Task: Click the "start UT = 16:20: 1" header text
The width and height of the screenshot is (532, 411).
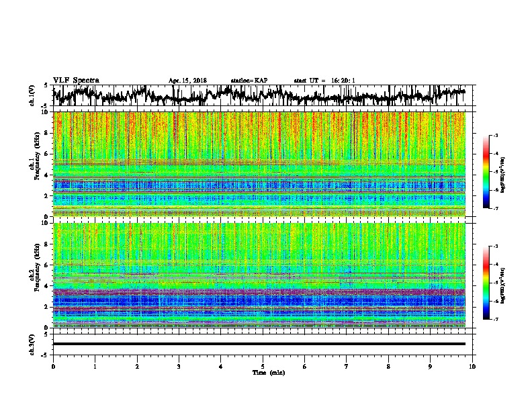Action: point(324,81)
